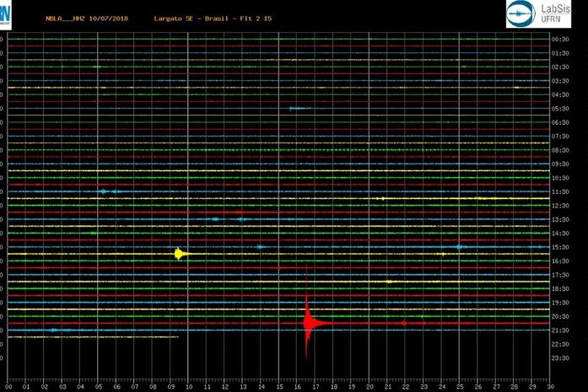Viewport: 588px width, 392px height.
Task: Click the blue event on the 11:30 trace
Action: coord(105,191)
